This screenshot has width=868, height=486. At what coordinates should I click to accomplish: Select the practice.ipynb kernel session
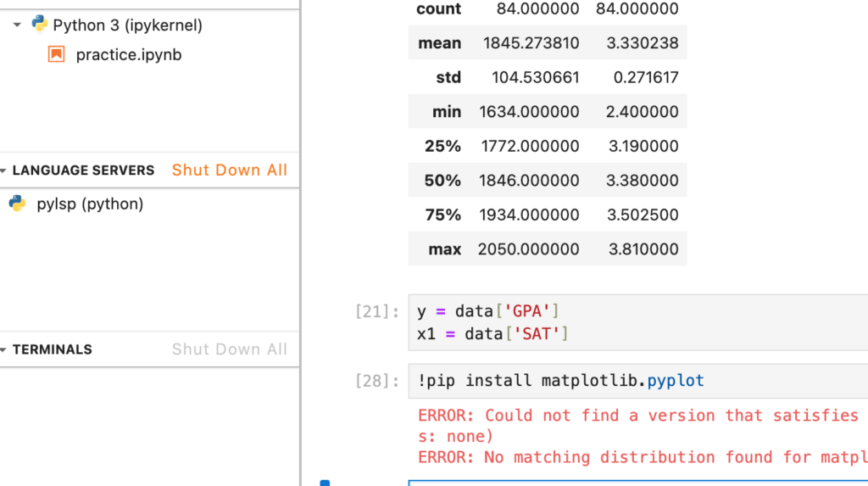pos(128,54)
